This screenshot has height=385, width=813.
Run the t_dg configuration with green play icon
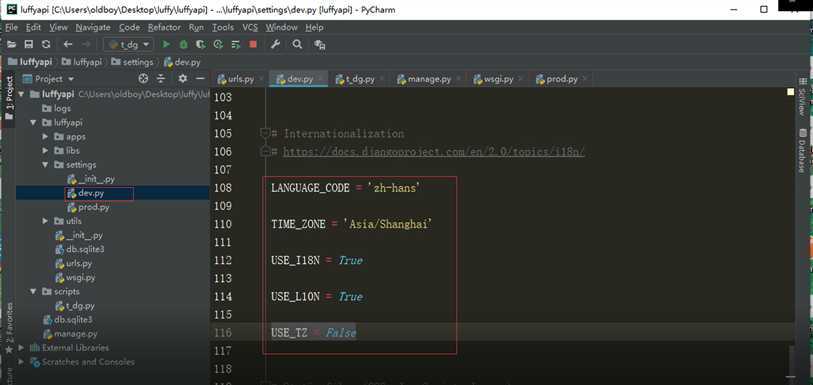[166, 45]
